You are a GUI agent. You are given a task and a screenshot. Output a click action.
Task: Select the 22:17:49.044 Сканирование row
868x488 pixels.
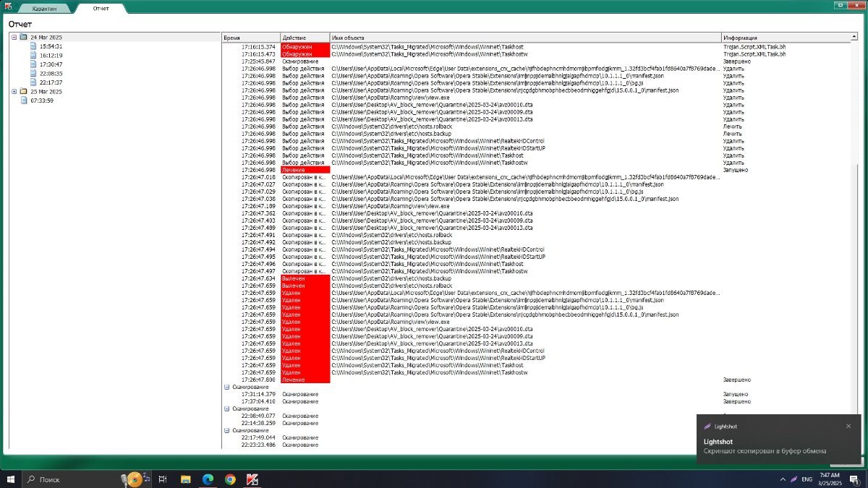point(538,437)
